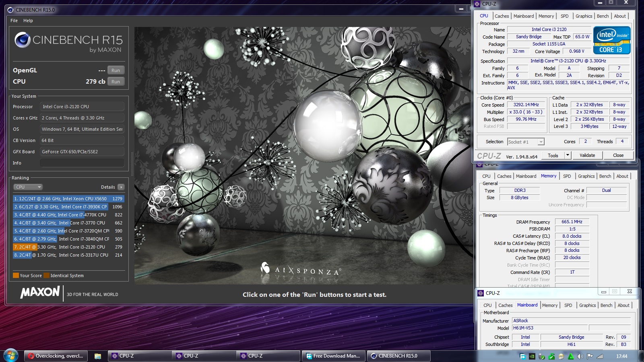
Task: Open Caches tab in the top CPU-Z window
Action: 502,16
